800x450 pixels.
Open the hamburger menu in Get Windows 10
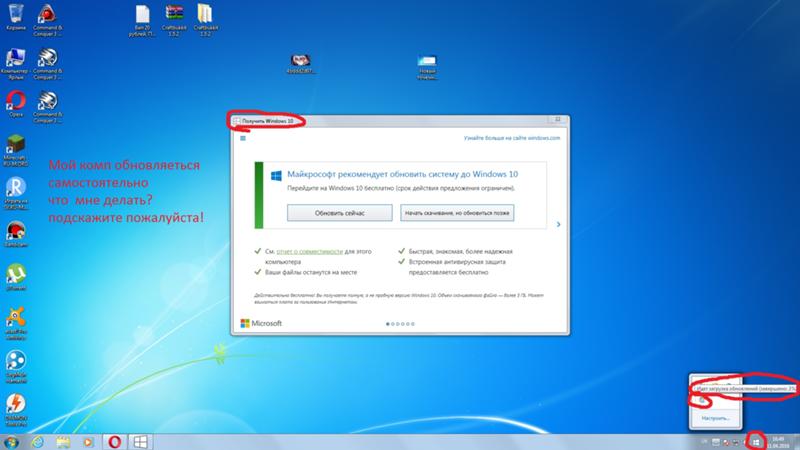tap(243, 138)
